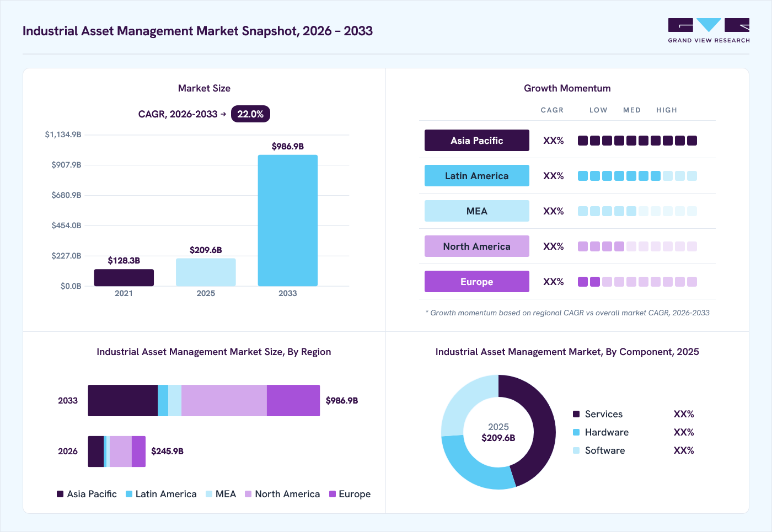772x532 pixels.
Task: Select the 2033 market size bar
Action: (288, 221)
